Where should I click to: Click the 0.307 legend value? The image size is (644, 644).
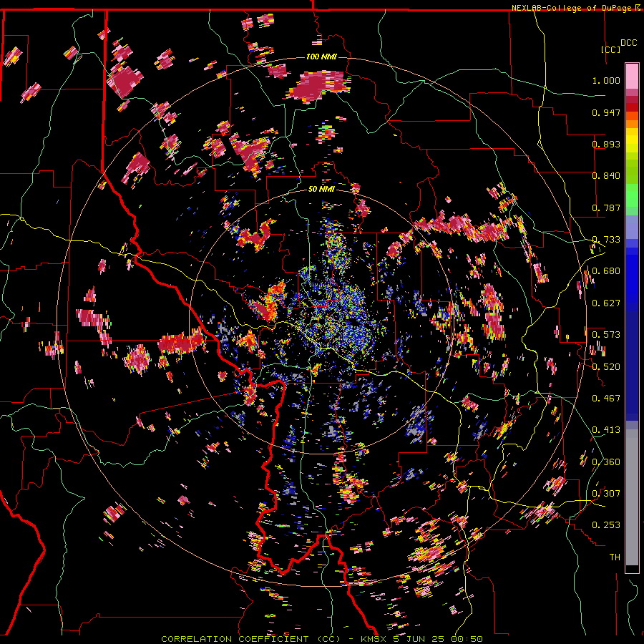(x=606, y=494)
